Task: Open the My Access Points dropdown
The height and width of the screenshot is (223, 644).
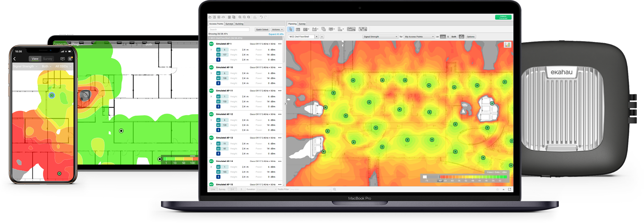Action: pos(419,37)
